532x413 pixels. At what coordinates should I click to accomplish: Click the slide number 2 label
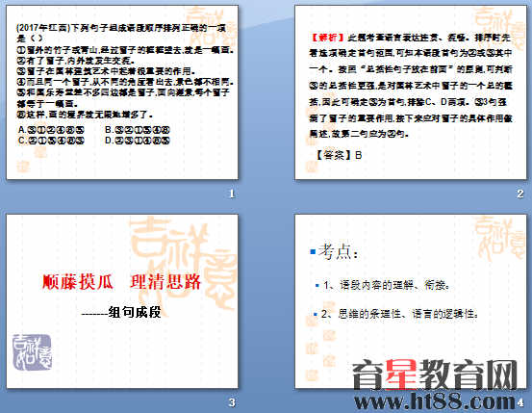[520, 194]
